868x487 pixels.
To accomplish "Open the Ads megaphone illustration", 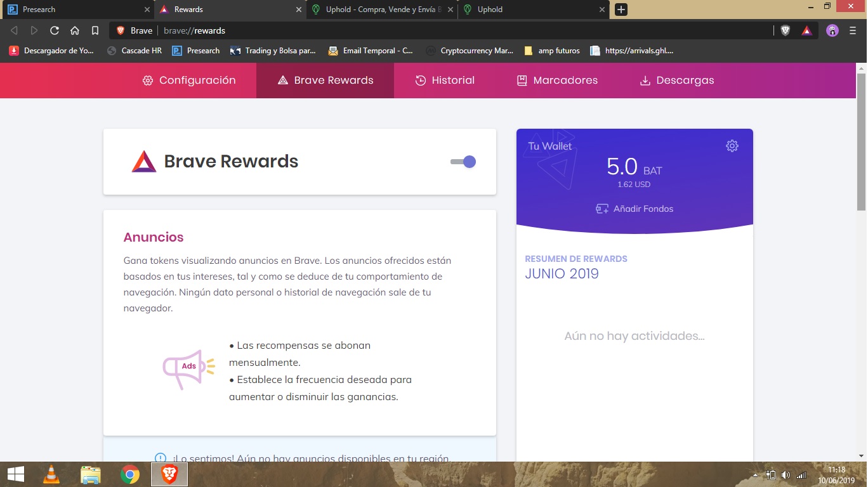I will click(189, 368).
